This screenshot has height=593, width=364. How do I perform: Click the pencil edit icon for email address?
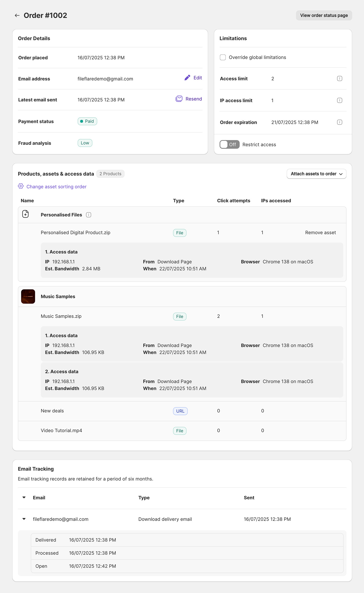pyautogui.click(x=187, y=78)
